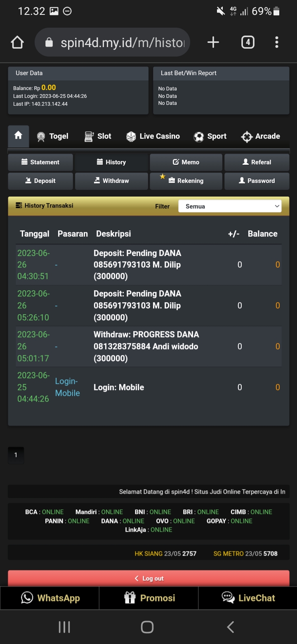The image size is (297, 644).
Task: Open the Togel games section
Action: pos(52,136)
